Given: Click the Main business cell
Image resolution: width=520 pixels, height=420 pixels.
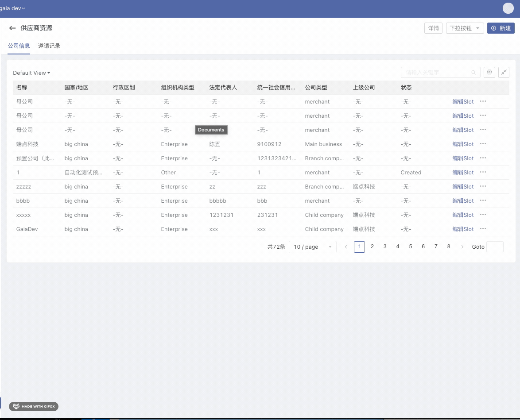Looking at the screenshot, I should click(x=323, y=144).
